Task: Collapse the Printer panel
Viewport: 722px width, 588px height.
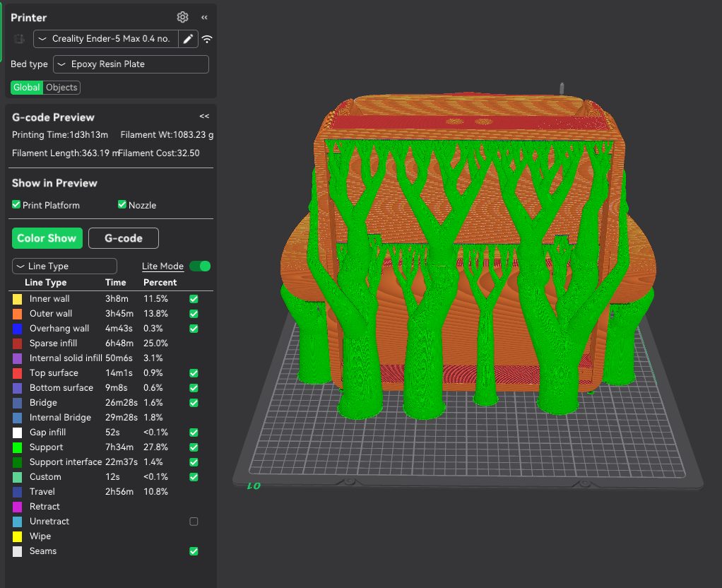Action: tap(204, 18)
